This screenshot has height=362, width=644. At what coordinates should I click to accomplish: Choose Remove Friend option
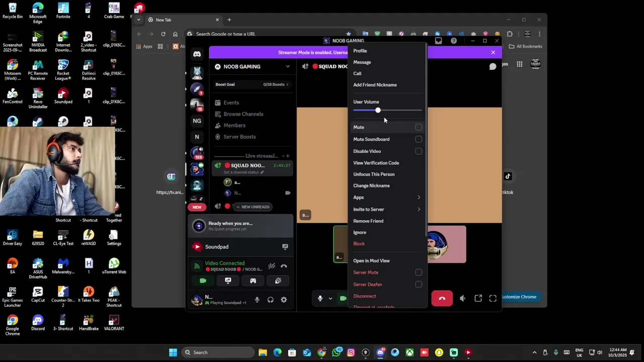[x=387, y=221]
